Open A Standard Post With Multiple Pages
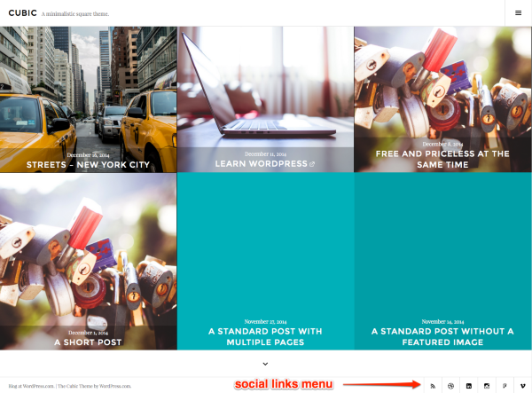Screen dimensions: 532x393 click(265, 336)
